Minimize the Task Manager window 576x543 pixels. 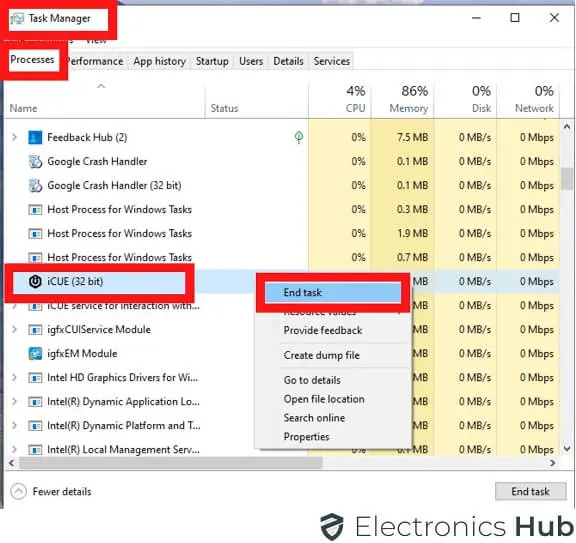point(476,18)
